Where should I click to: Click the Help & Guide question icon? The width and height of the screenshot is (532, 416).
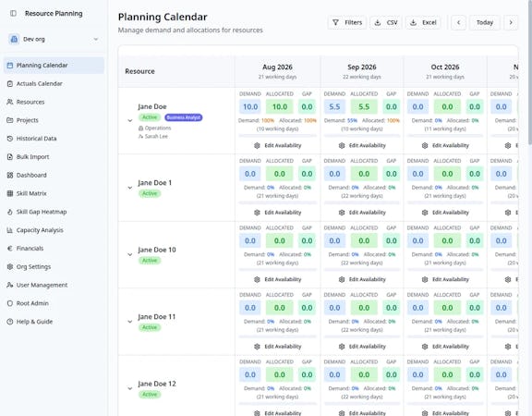point(10,322)
